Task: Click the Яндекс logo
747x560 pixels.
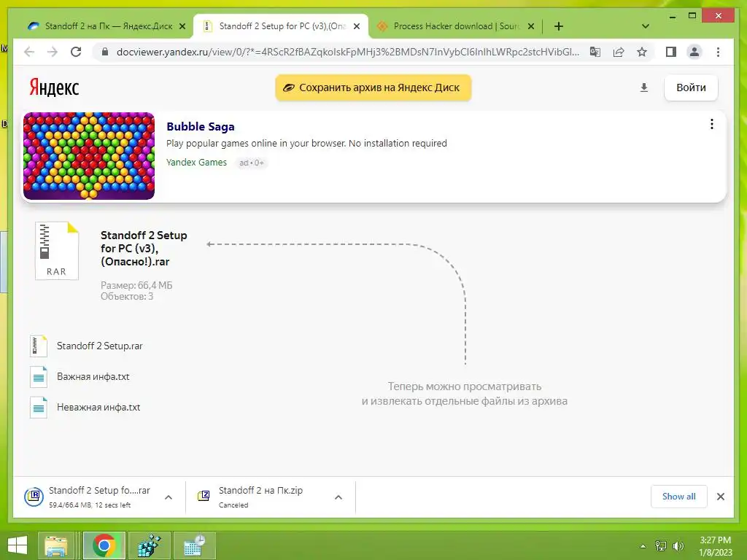Action: click(54, 87)
